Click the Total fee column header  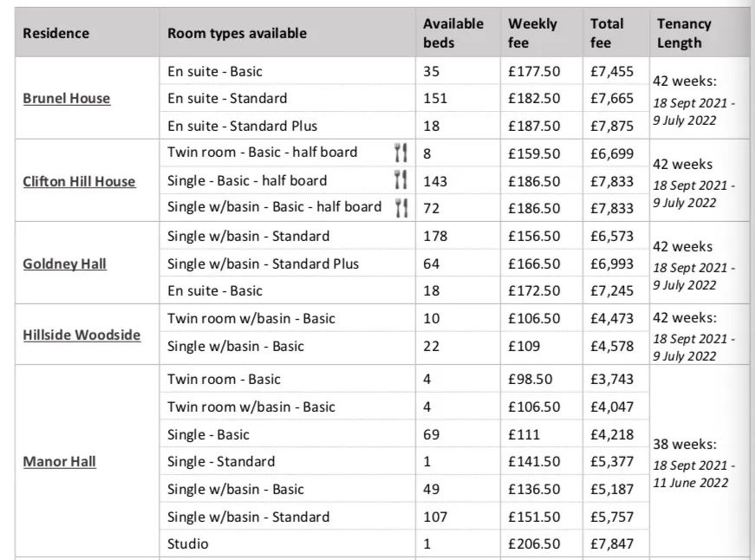point(607,33)
